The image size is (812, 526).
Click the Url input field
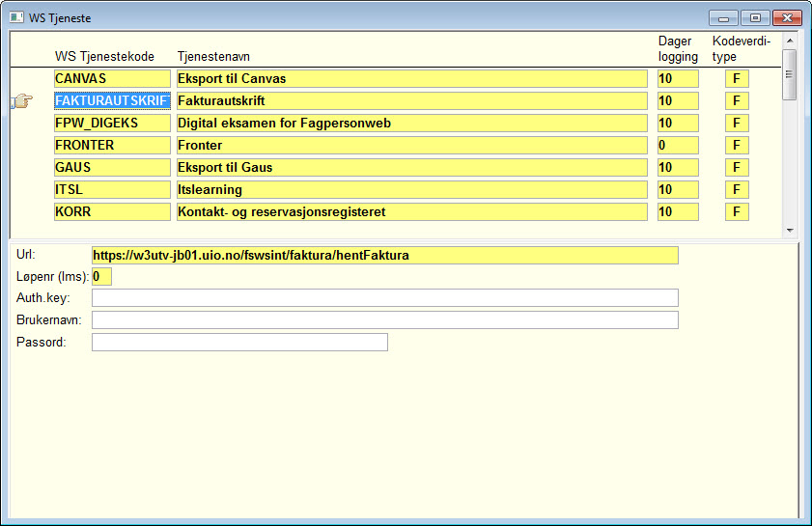(x=385, y=255)
